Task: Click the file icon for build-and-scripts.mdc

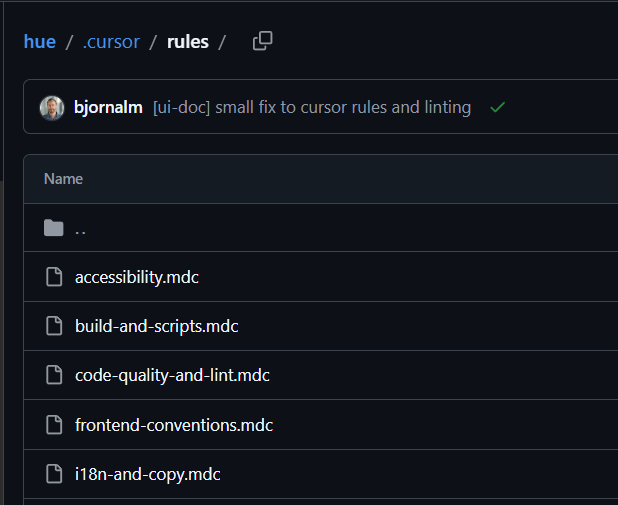Action: click(x=54, y=326)
